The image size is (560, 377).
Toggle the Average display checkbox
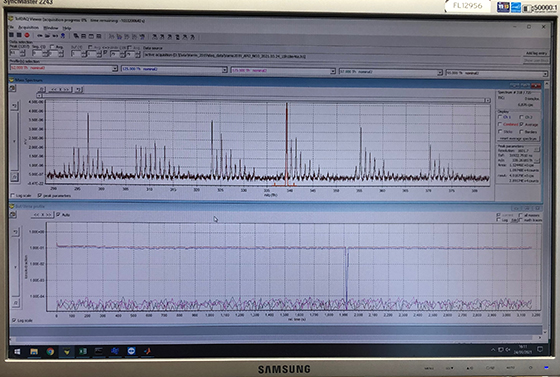pos(522,124)
